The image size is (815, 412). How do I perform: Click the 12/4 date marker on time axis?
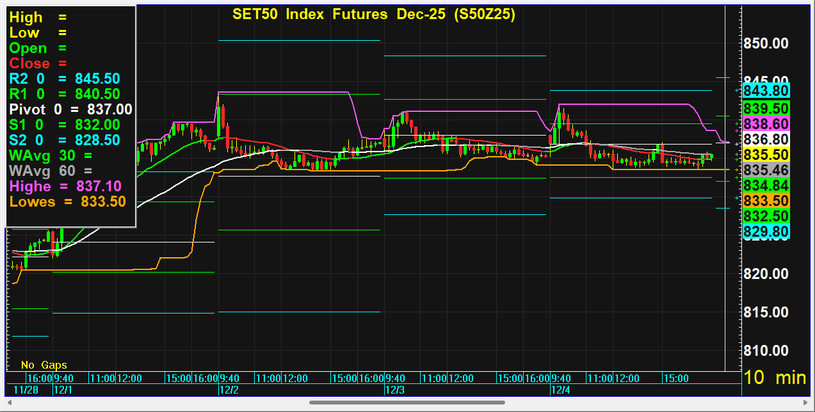coord(560,389)
